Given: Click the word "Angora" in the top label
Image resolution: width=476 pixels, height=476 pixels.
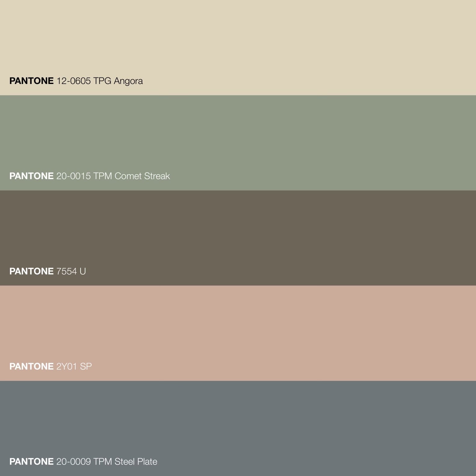Looking at the screenshot, I should point(128,81).
